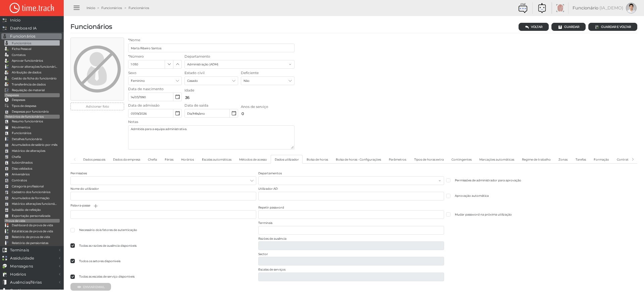644x294 pixels.
Task: Click Atribuição de dados sidebar icon
Action: point(7,72)
